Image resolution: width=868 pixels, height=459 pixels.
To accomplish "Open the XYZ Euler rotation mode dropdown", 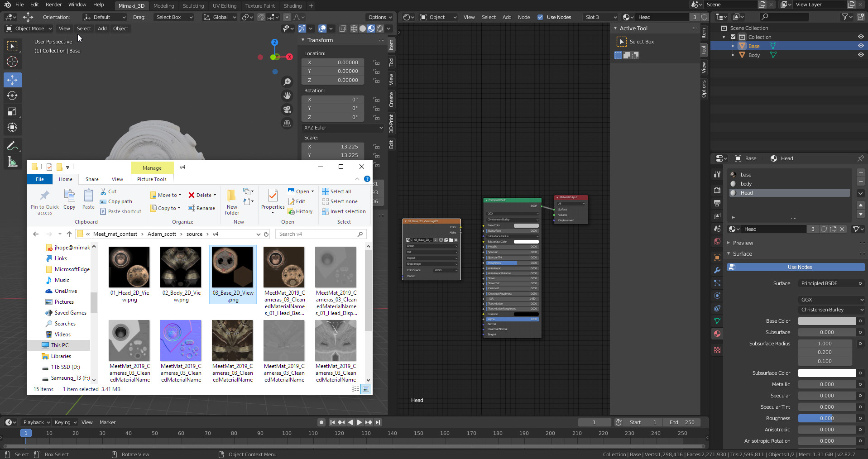I will (343, 128).
